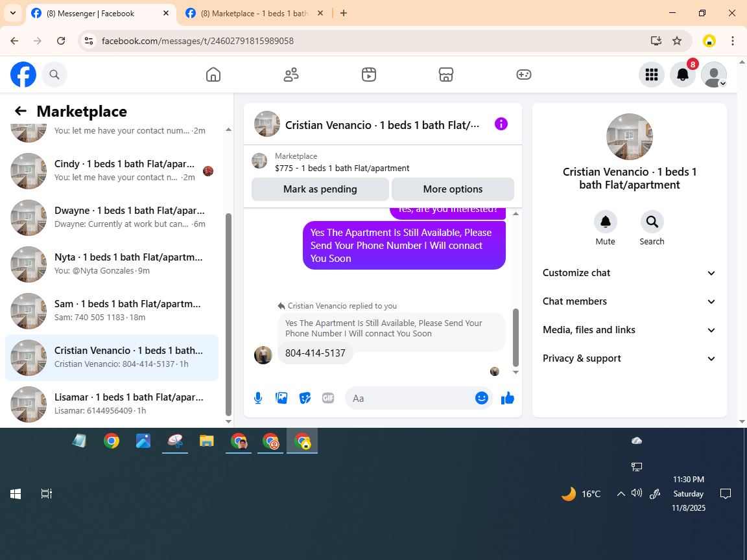747x560 pixels.
Task: Open Snipping Tool on taskbar
Action: [175, 441]
